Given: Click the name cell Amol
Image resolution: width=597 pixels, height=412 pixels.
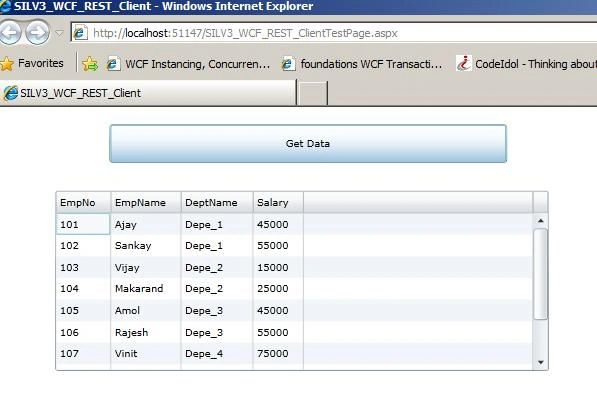Looking at the screenshot, I should [x=146, y=310].
